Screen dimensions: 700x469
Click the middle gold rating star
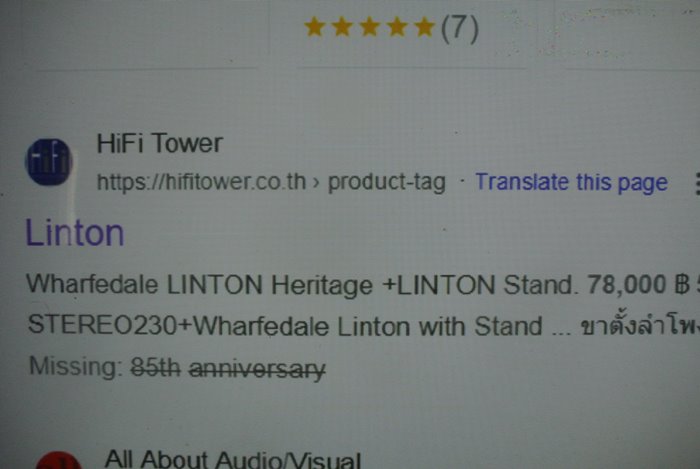coord(370,27)
